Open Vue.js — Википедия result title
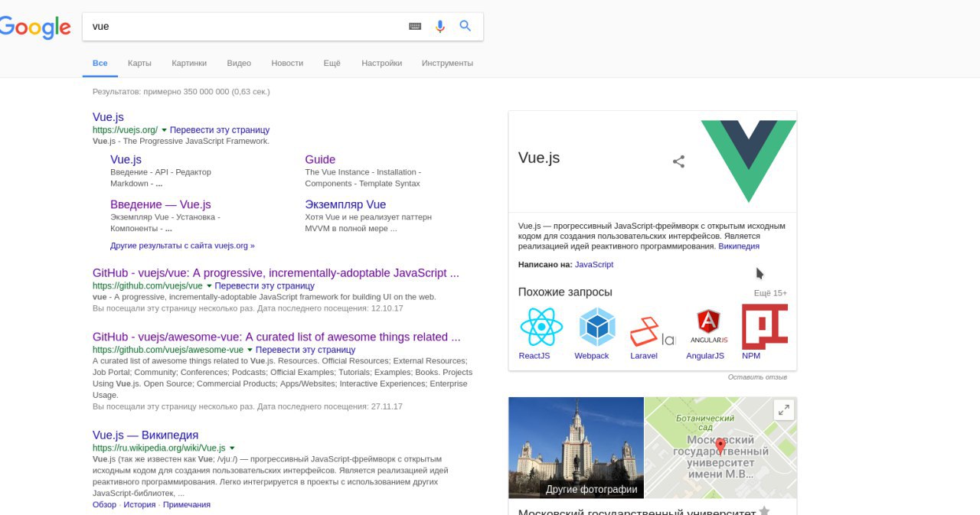The width and height of the screenshot is (980, 515). (x=145, y=435)
